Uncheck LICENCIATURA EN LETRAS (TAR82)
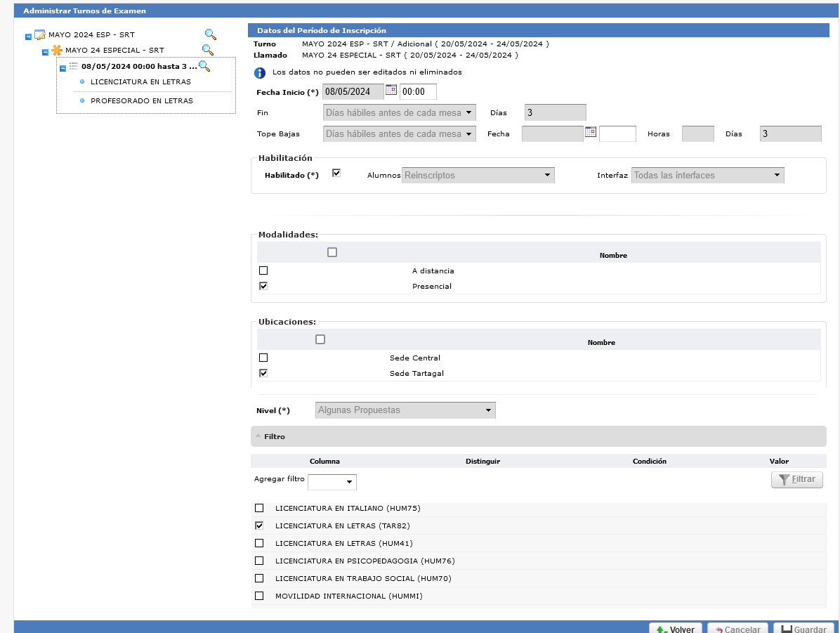 click(259, 526)
